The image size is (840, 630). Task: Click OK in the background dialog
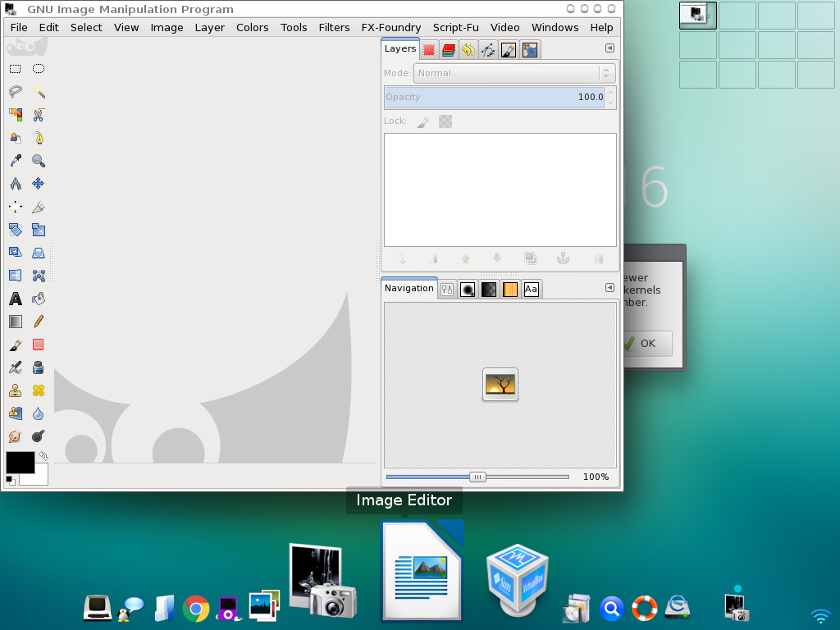coord(648,344)
